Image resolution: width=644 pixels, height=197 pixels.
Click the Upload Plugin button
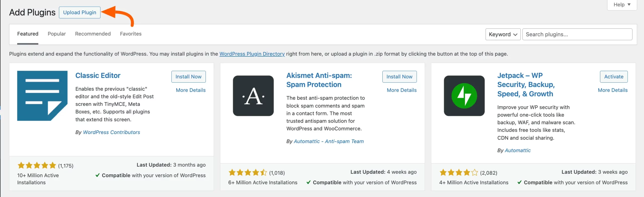click(x=79, y=12)
